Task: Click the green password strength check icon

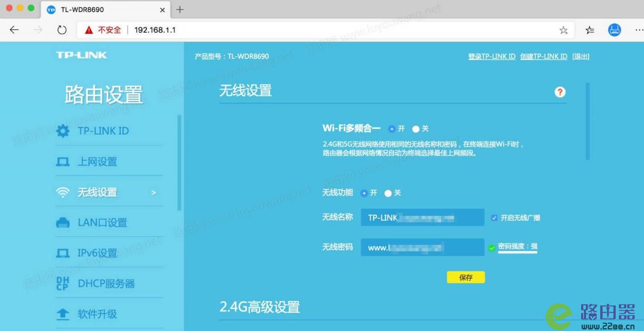Action: [x=492, y=247]
